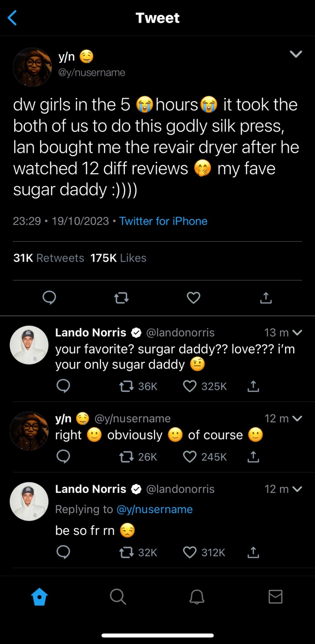Like the main tweet by y/n
Viewport: 315px width, 644px height.
coord(194,298)
